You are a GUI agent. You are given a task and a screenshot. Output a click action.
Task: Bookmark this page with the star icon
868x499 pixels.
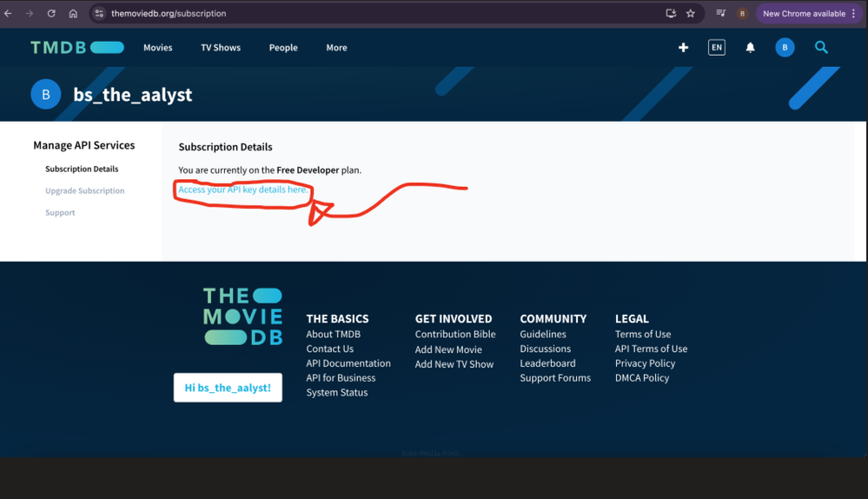point(691,14)
